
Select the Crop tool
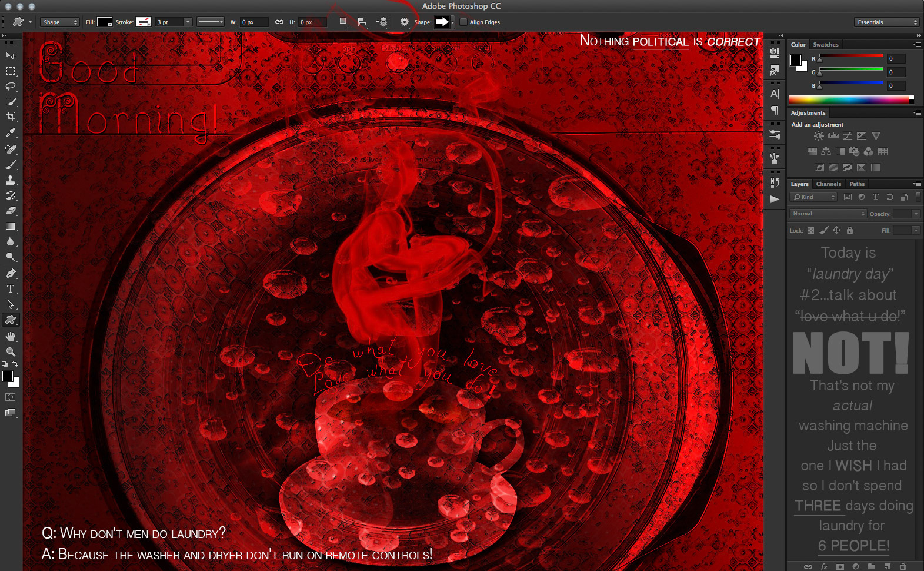tap(11, 117)
